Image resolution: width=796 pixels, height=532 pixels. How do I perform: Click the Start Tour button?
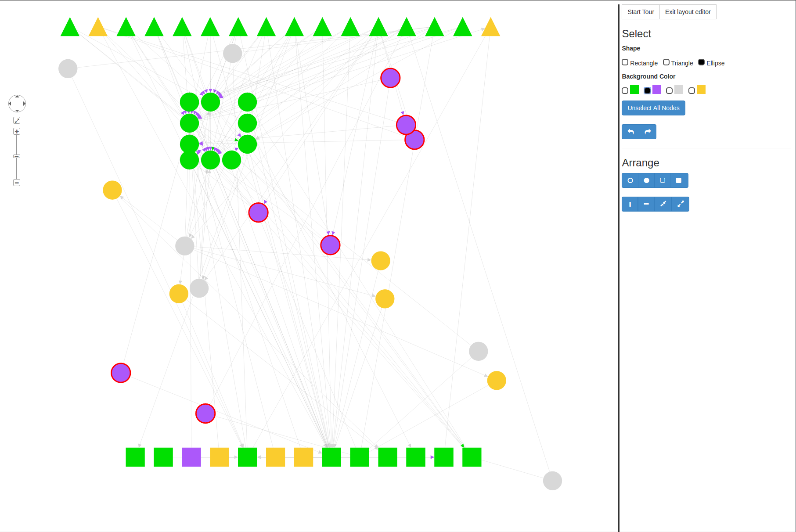pos(641,12)
